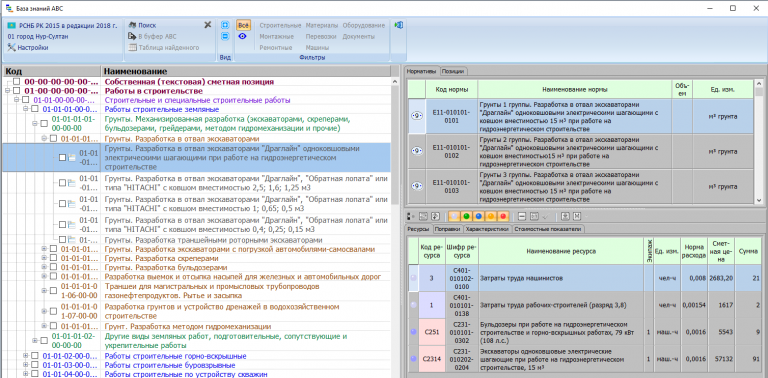Viewport: 768px width, 378px height.
Task: Click the minus-line icon in resources toolbar
Action: pos(522,216)
